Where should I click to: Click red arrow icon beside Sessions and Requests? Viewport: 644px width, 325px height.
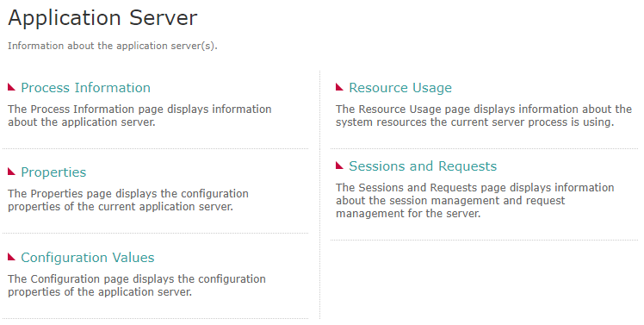click(x=339, y=166)
